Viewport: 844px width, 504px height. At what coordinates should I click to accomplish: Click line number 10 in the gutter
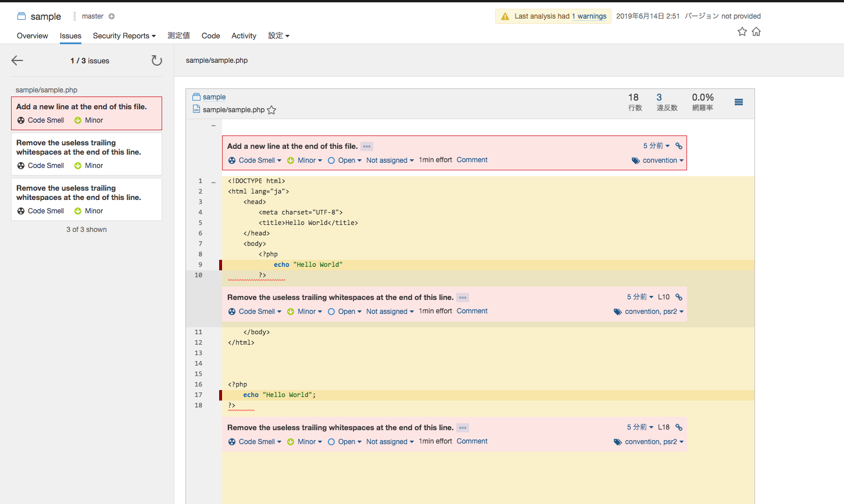click(198, 276)
